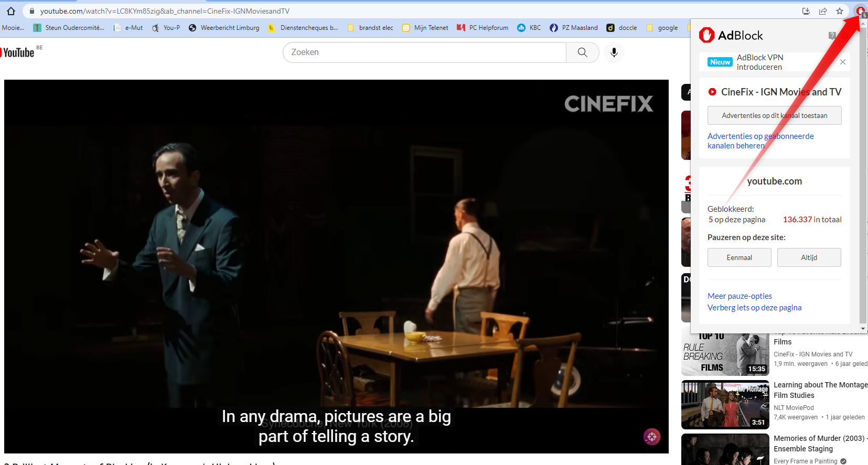Open AdBlock help via the question mark
Image resolution: width=868 pixels, height=465 pixels.
832,35
